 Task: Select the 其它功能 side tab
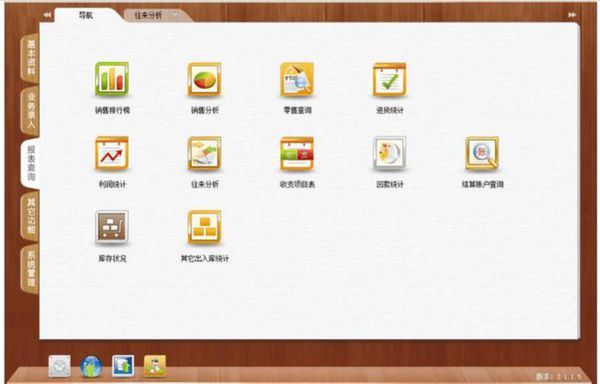click(31, 216)
